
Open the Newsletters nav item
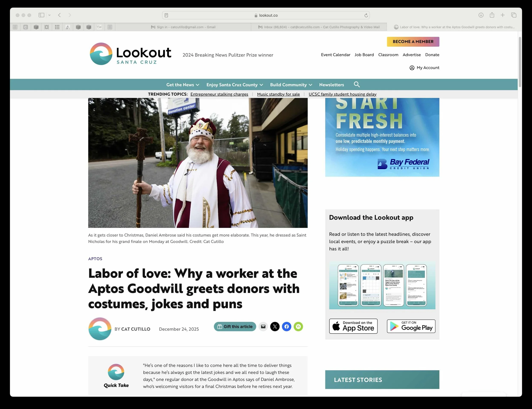pyautogui.click(x=332, y=85)
